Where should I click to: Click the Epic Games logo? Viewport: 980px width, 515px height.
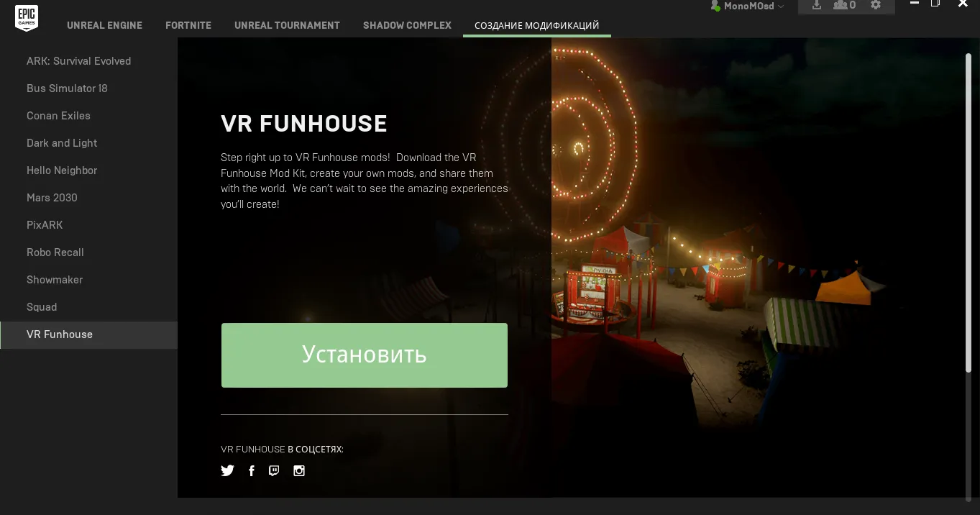(27, 18)
